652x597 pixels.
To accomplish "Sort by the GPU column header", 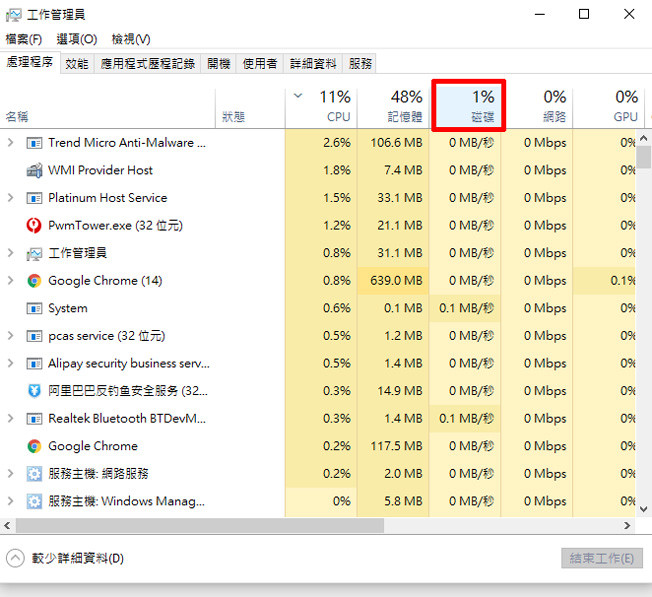I will coord(608,107).
